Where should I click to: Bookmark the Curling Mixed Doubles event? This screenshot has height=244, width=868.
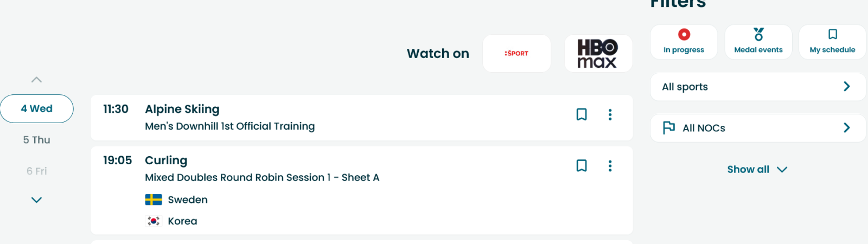(x=582, y=165)
